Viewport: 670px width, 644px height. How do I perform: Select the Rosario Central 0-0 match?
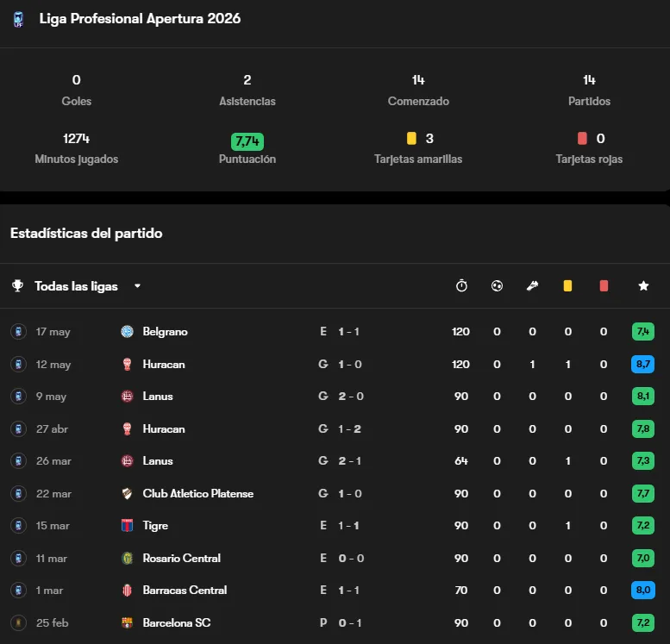[x=335, y=558]
